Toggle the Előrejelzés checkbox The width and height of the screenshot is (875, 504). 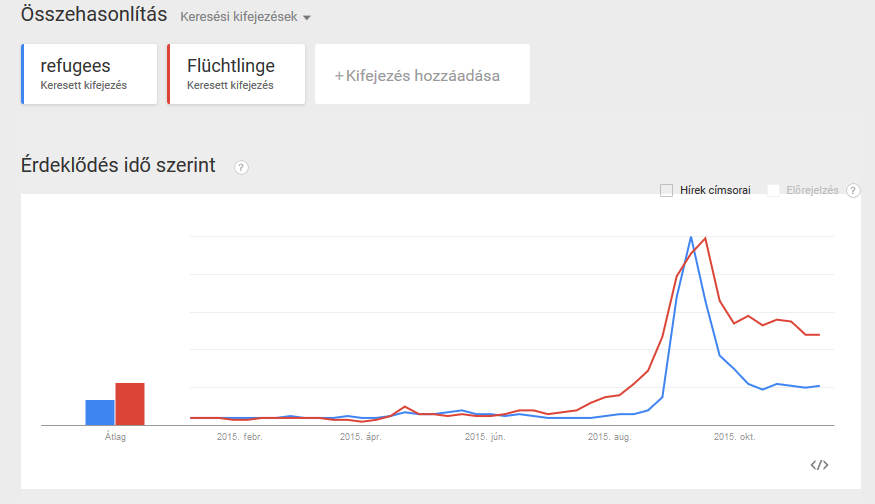(x=773, y=191)
